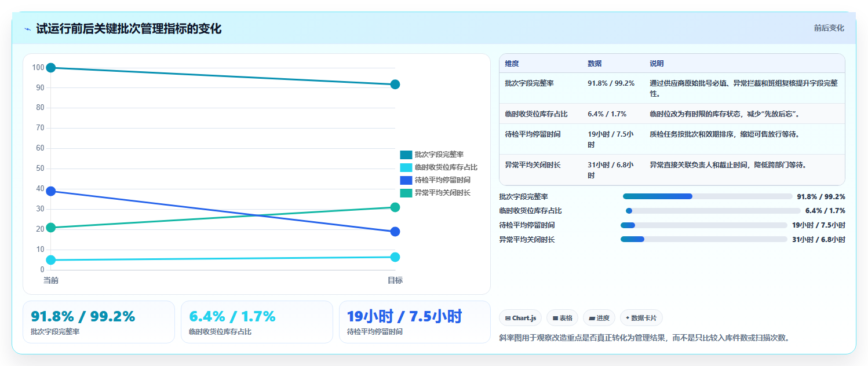The width and height of the screenshot is (868, 366).
Task: Select the light cyan point at 当前
Action: click(x=51, y=260)
